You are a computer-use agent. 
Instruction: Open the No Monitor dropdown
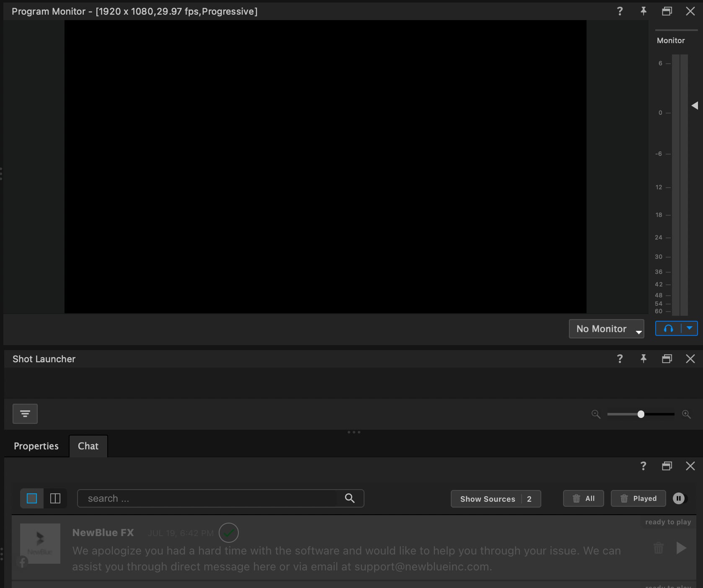(606, 329)
